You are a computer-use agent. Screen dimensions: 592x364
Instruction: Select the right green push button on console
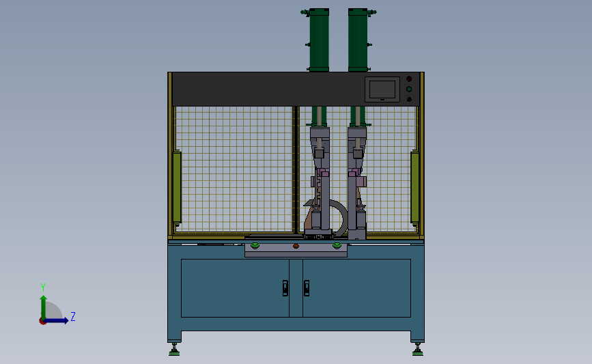click(x=337, y=246)
